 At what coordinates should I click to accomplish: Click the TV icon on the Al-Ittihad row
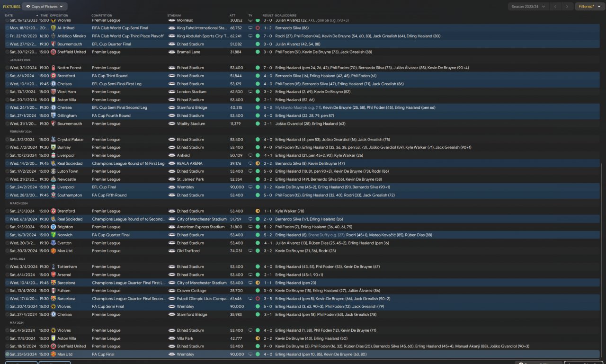[250, 28]
